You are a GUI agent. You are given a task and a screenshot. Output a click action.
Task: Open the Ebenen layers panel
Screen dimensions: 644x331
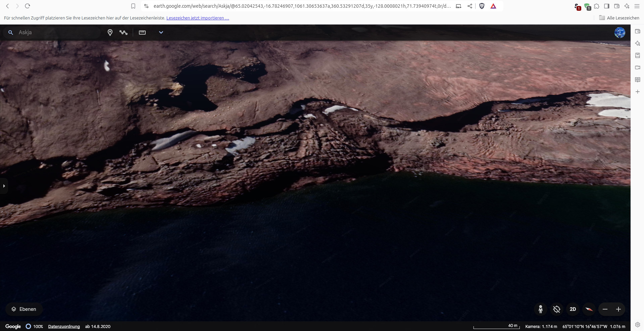click(x=24, y=309)
